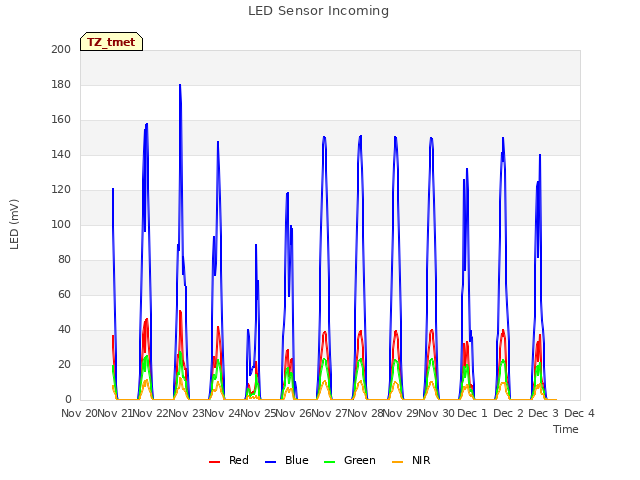Click the 160 y-axis tick value

61,120
